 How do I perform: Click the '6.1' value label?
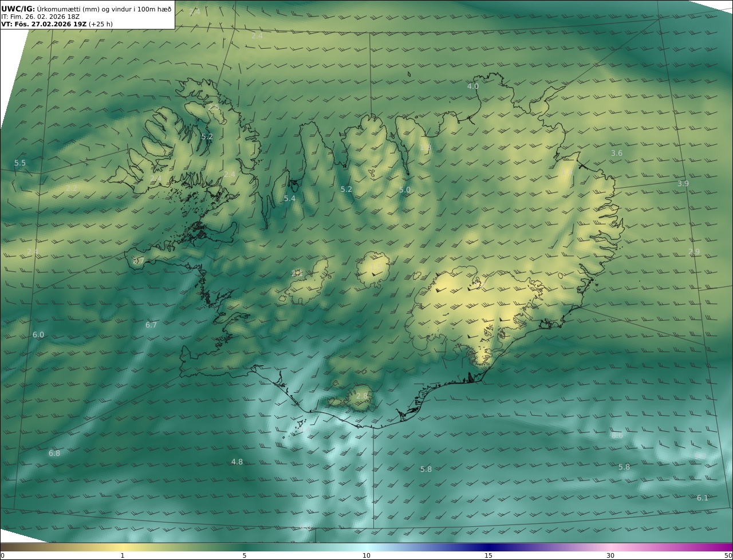point(703,498)
